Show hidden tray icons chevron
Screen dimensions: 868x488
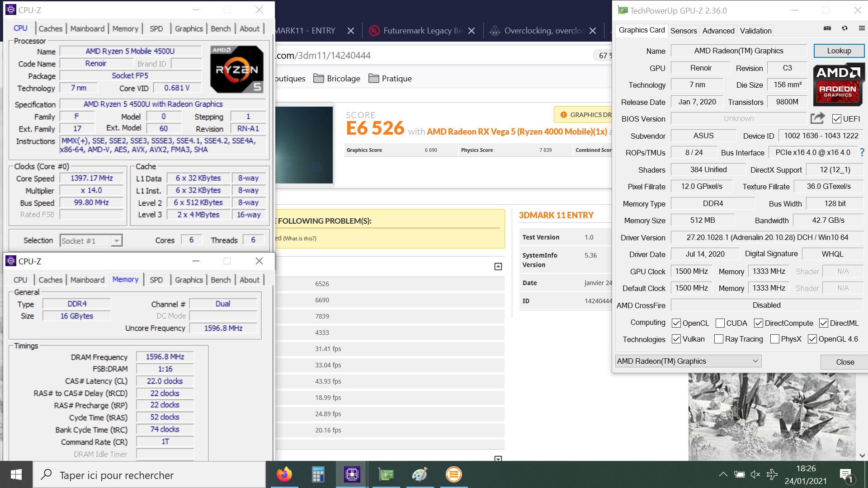723,474
